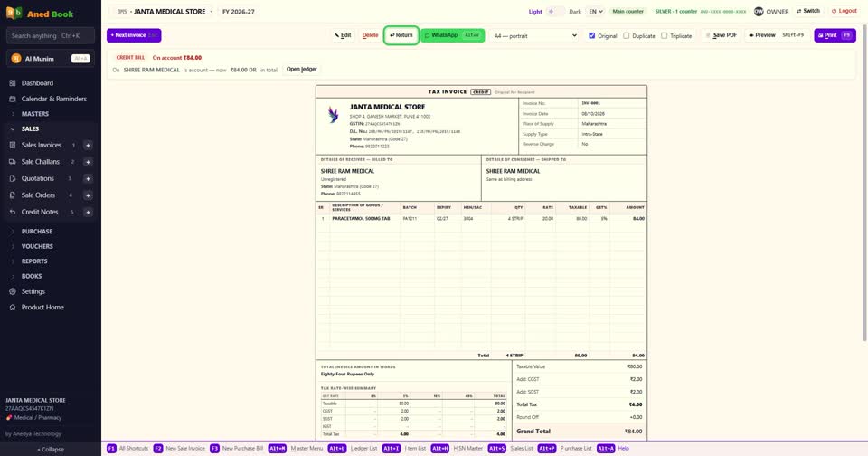868x456 pixels.
Task: Click the Settings gear icon
Action: pos(13,291)
